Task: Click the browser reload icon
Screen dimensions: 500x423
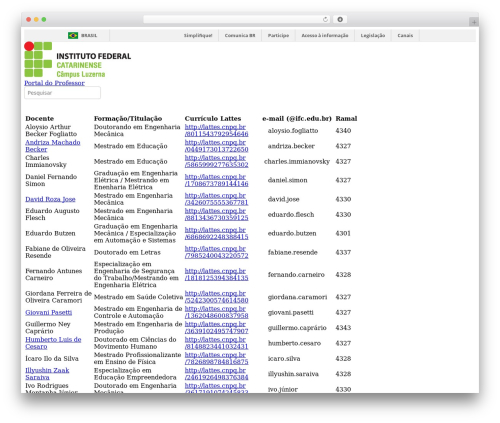Action: click(x=325, y=19)
